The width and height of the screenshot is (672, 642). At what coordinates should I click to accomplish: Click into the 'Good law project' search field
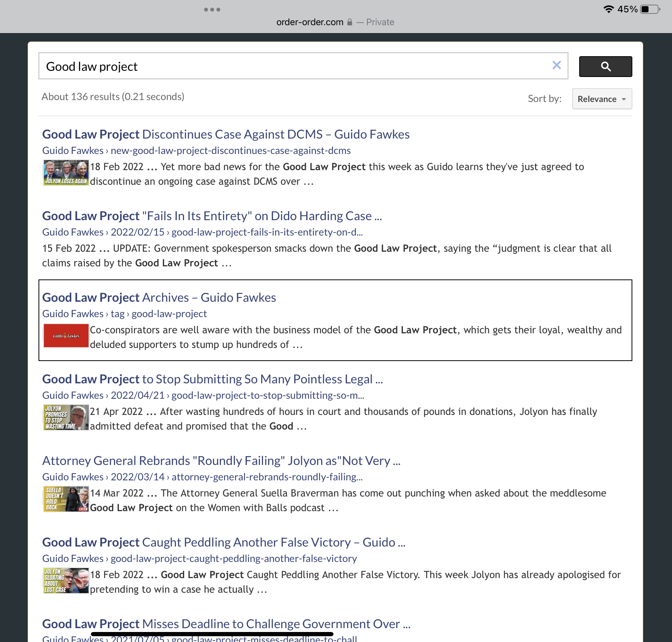point(293,66)
